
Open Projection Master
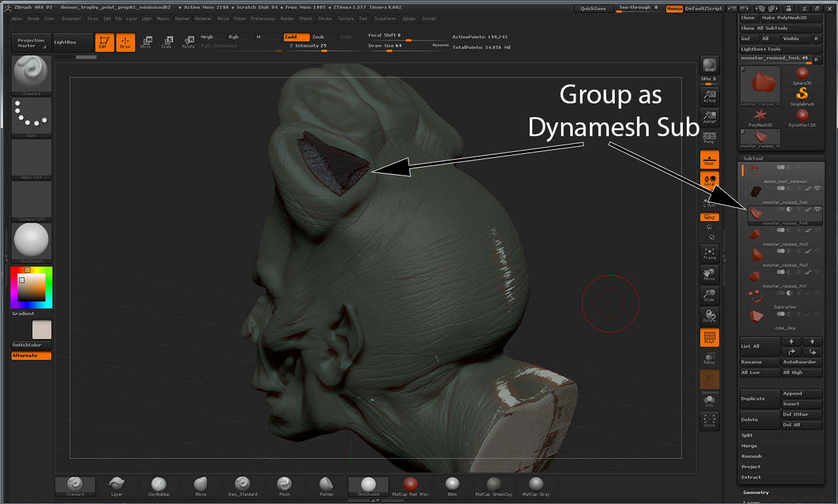click(31, 43)
